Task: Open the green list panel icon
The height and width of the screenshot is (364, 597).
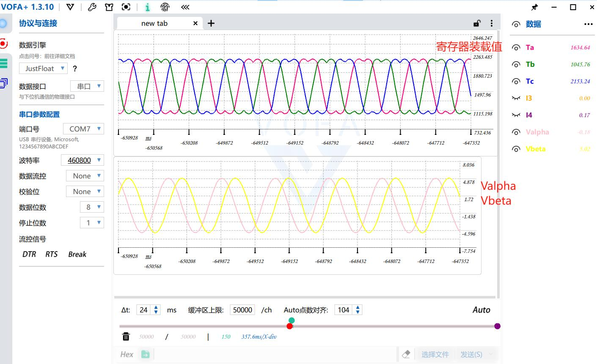Action: (3, 63)
